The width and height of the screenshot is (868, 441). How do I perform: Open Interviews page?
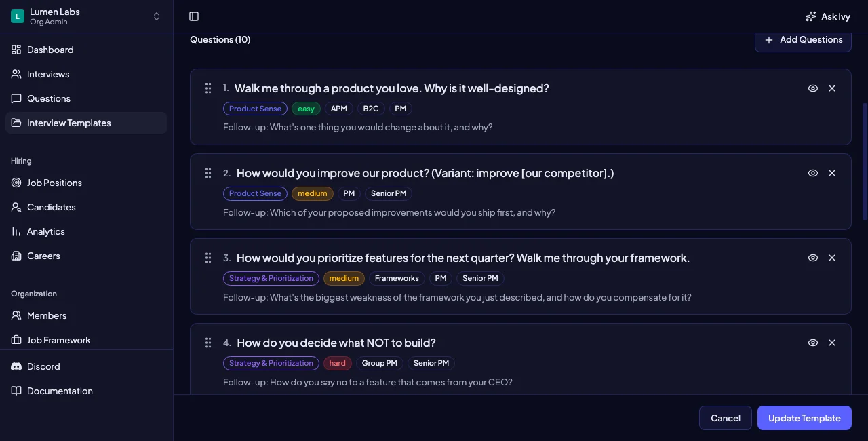pyautogui.click(x=86, y=74)
